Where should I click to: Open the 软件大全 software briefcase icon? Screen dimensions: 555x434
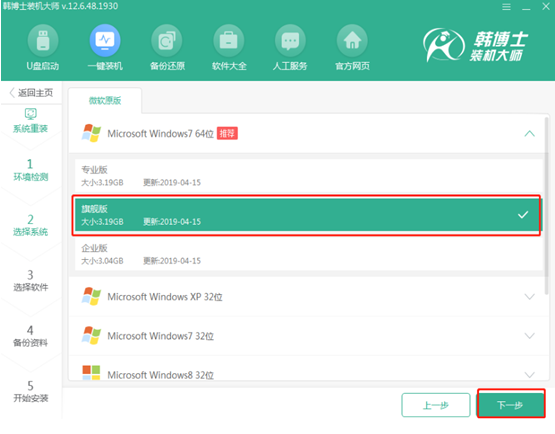229,41
